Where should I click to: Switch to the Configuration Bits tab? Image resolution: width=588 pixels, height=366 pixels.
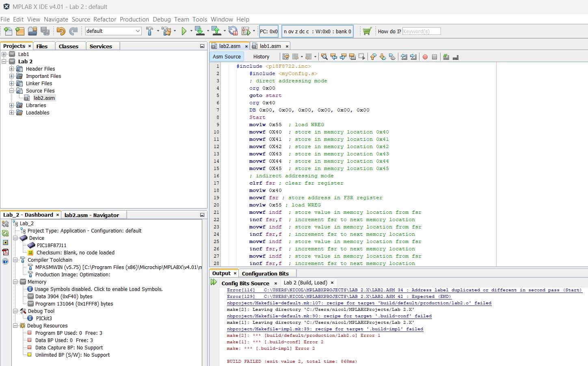click(x=266, y=273)
